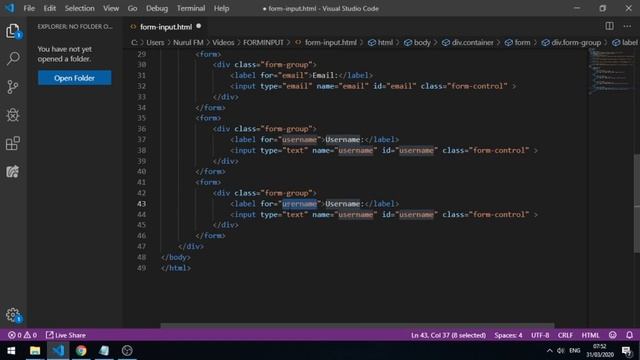
Task: Click the vertical editor scrollbar
Action: (x=637, y=203)
